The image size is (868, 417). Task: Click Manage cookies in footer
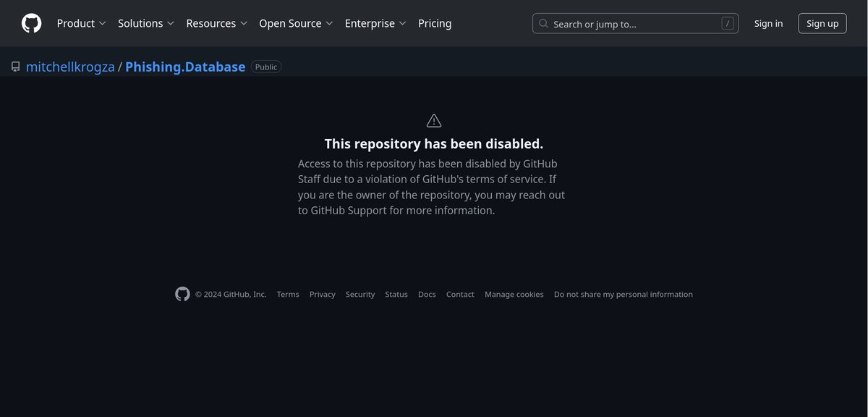tap(514, 294)
